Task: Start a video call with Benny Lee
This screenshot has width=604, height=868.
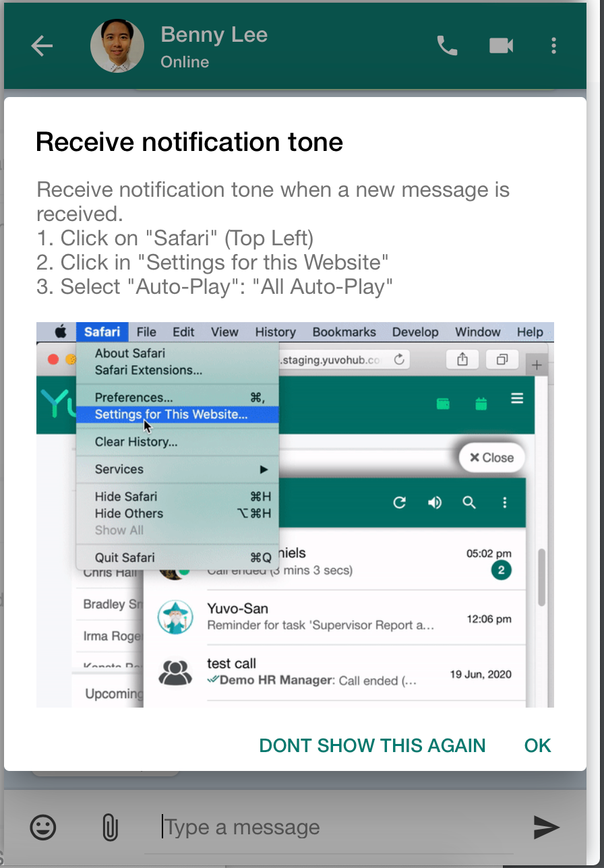Action: (x=501, y=46)
